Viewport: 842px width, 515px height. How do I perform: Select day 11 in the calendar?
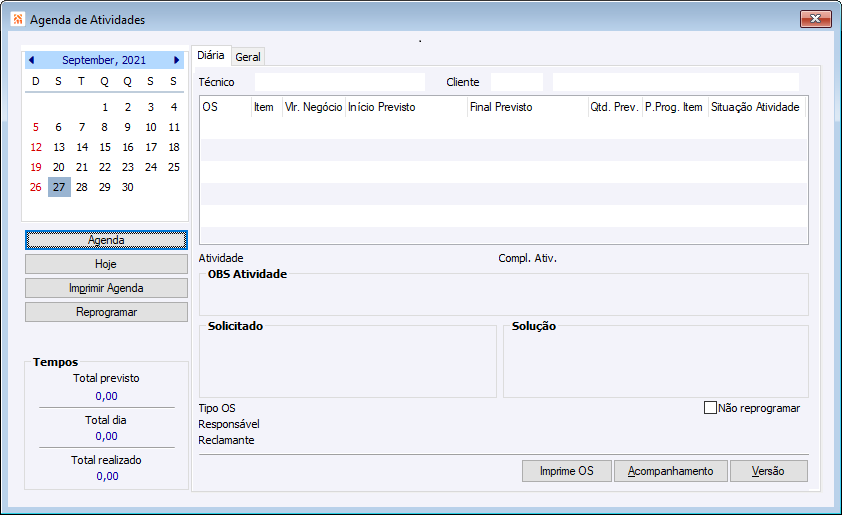pyautogui.click(x=173, y=127)
